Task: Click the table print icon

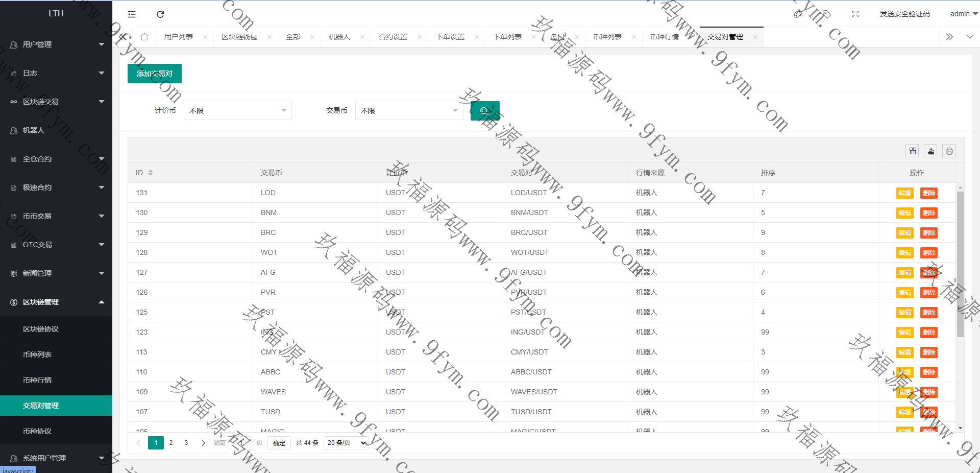Action: pos(949,151)
